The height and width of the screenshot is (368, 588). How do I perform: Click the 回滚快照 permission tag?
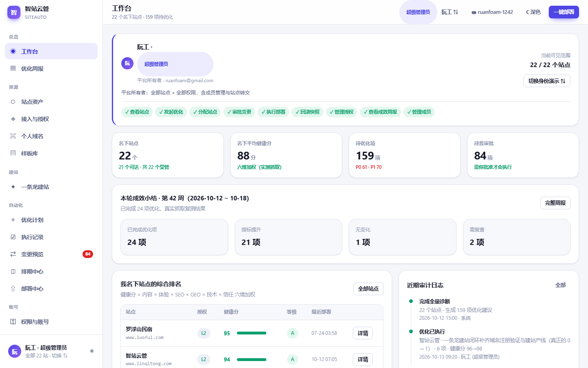tap(307, 112)
